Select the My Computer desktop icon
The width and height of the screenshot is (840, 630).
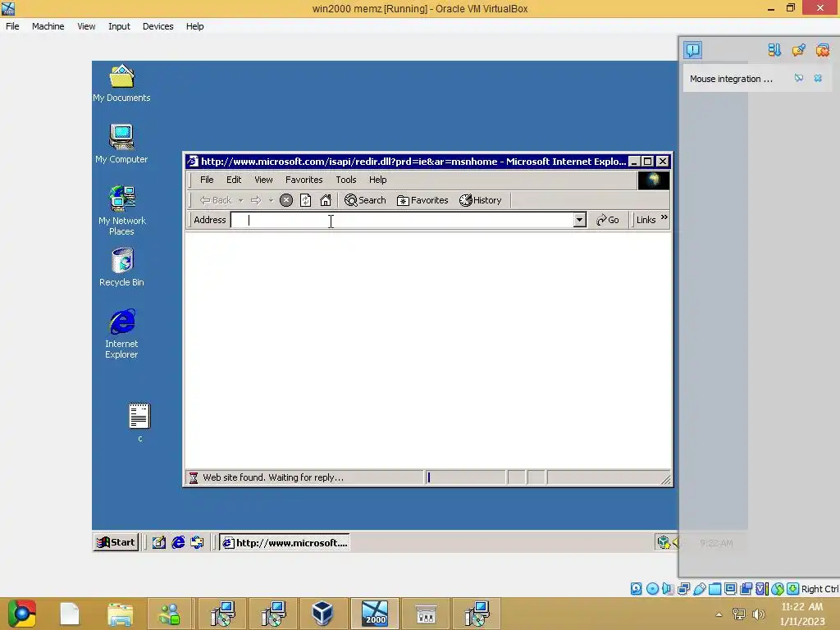(121, 144)
